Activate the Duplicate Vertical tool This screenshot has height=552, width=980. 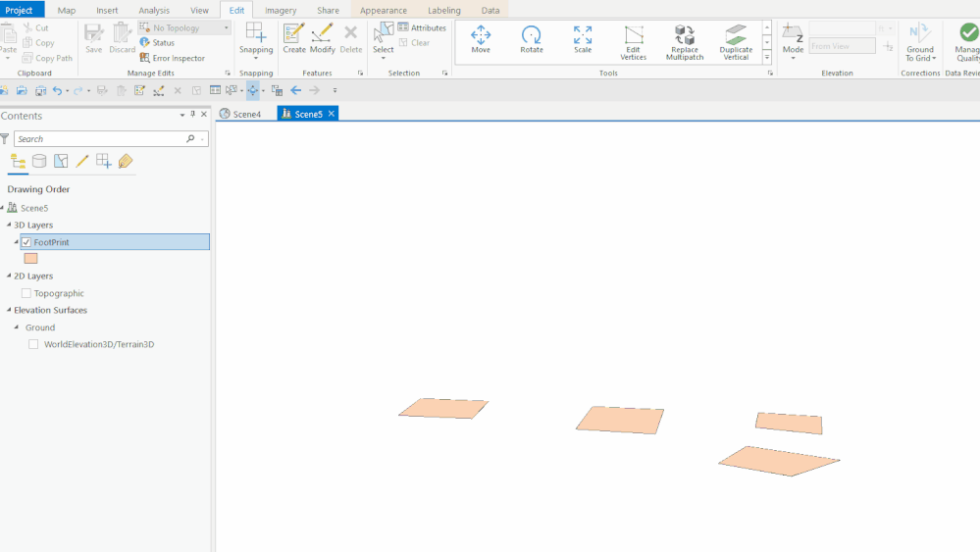click(x=736, y=42)
